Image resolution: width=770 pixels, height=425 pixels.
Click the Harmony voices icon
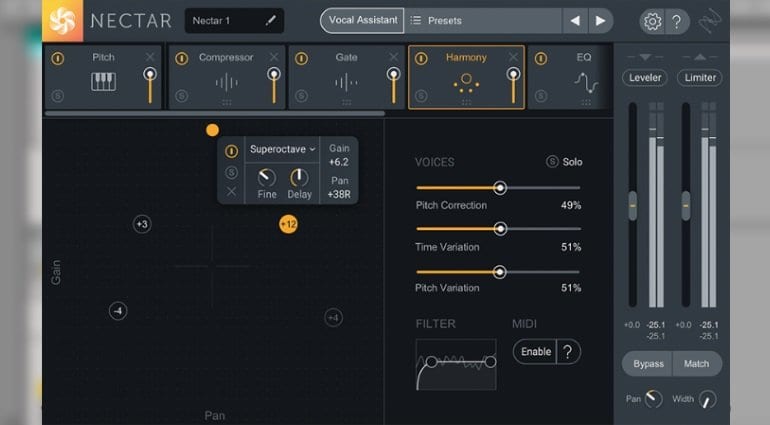466,84
